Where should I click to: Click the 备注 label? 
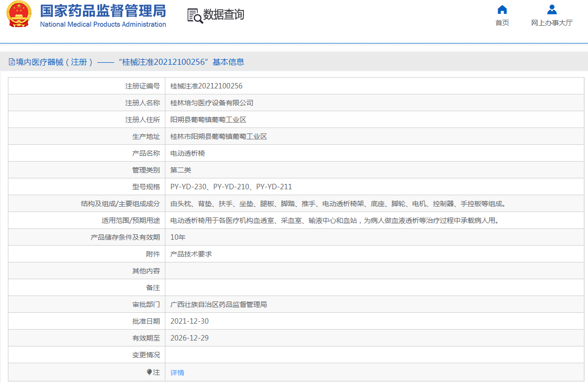[153, 288]
